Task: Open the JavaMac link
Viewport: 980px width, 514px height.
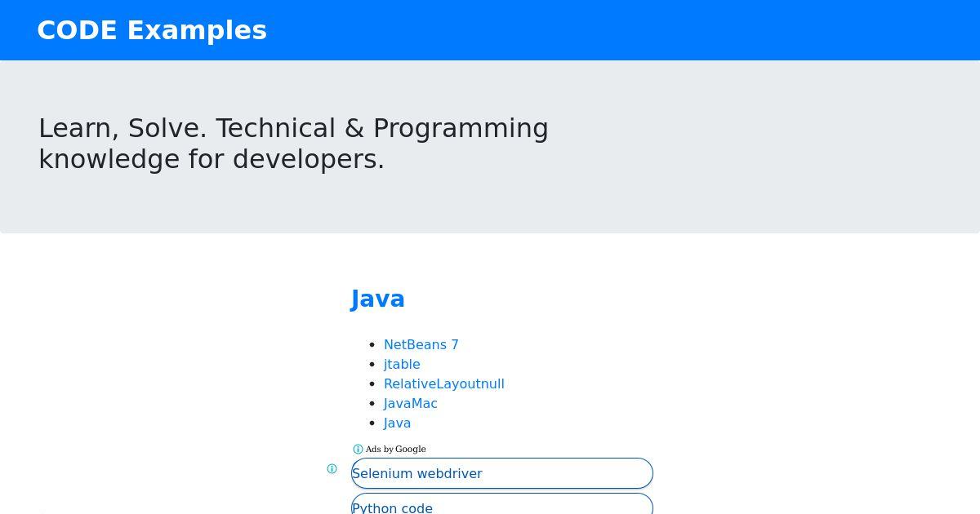Action: 411,403
